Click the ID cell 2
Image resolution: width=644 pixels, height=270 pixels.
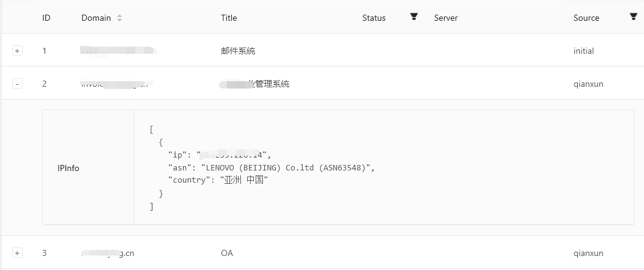click(45, 84)
